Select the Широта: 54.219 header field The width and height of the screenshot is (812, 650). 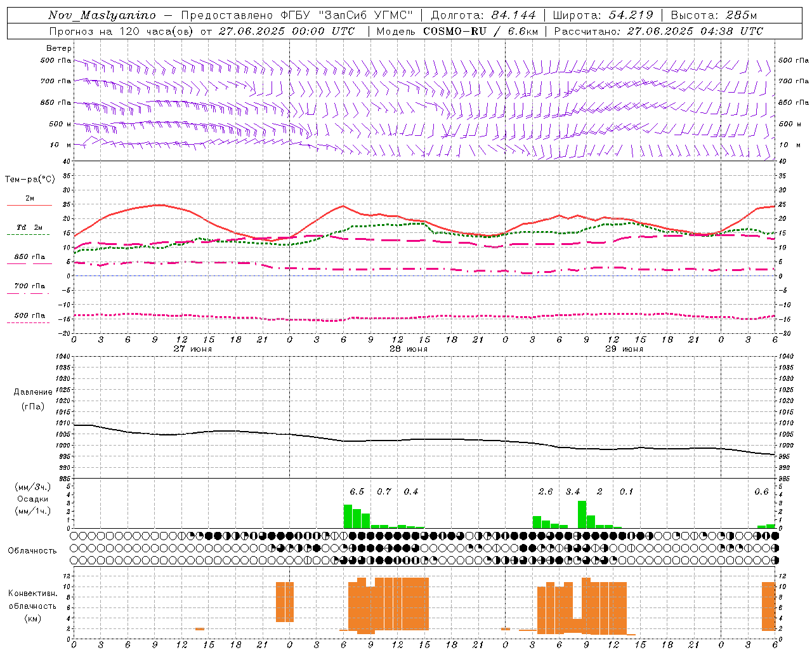coord(603,15)
